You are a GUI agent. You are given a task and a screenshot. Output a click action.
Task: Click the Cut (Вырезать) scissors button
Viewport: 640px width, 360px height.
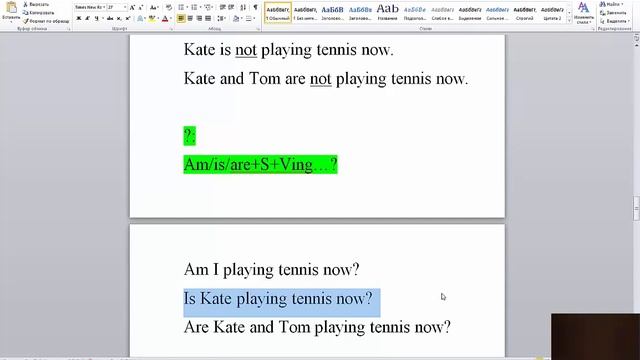(x=36, y=4)
